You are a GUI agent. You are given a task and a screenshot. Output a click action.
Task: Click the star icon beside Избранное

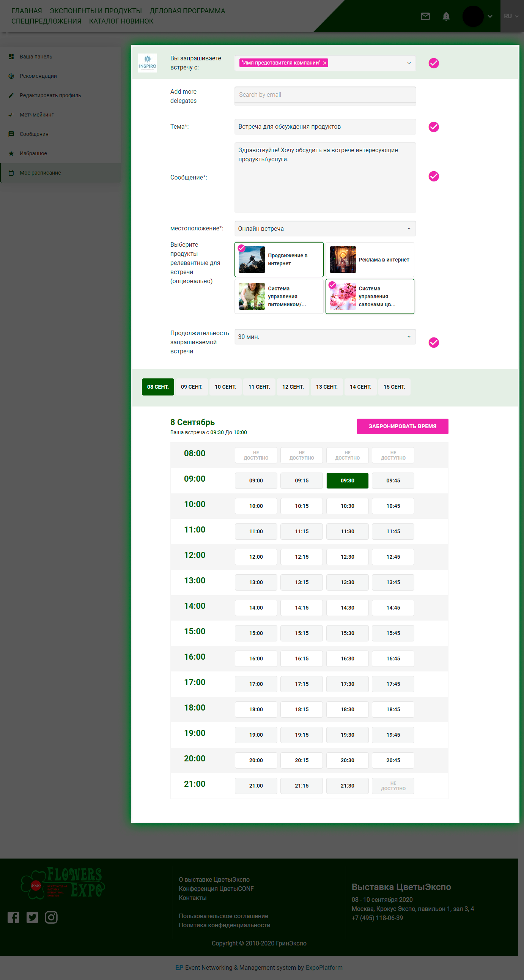(11, 153)
